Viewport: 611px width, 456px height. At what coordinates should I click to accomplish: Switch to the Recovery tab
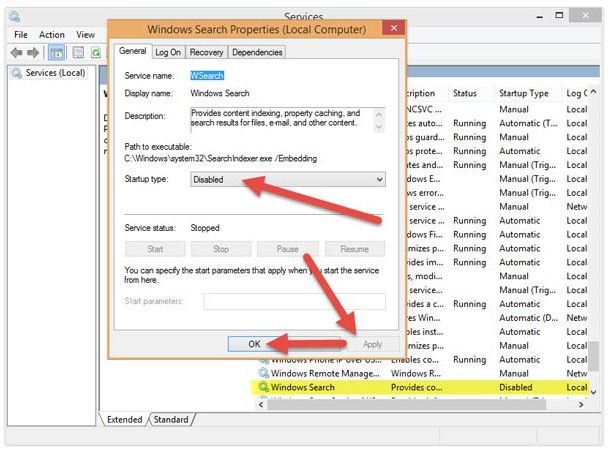click(x=206, y=52)
